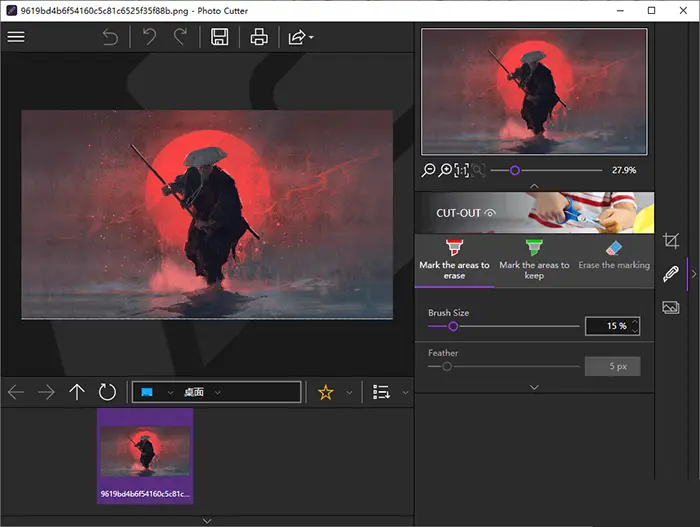Print the current image

259,37
